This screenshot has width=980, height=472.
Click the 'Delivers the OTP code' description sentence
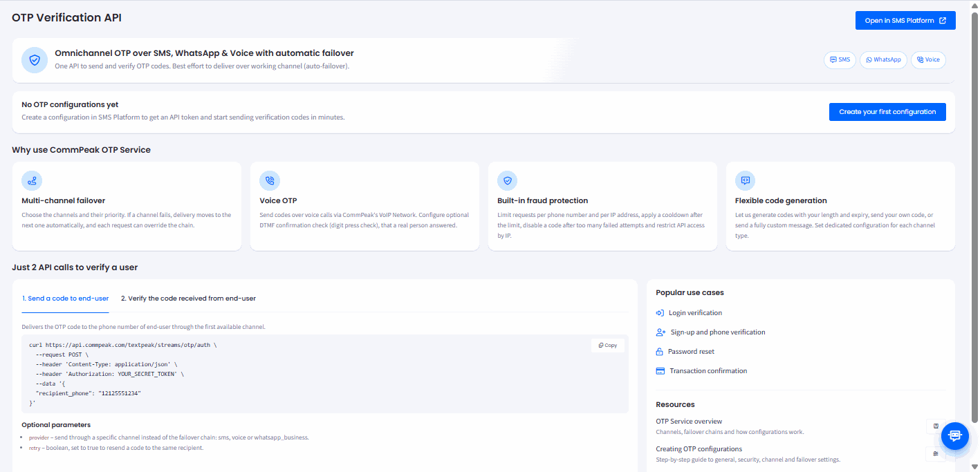pyautogui.click(x=143, y=327)
